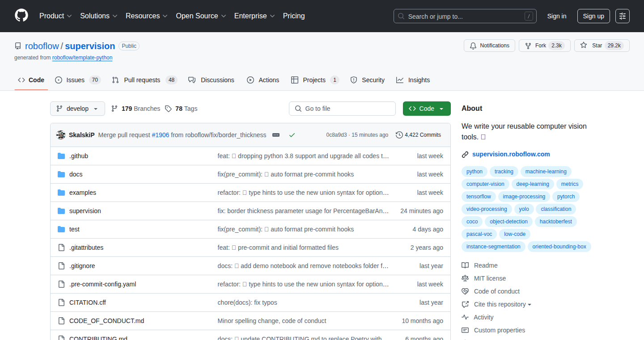Click the hacktoberfest topic tag

[x=556, y=222]
